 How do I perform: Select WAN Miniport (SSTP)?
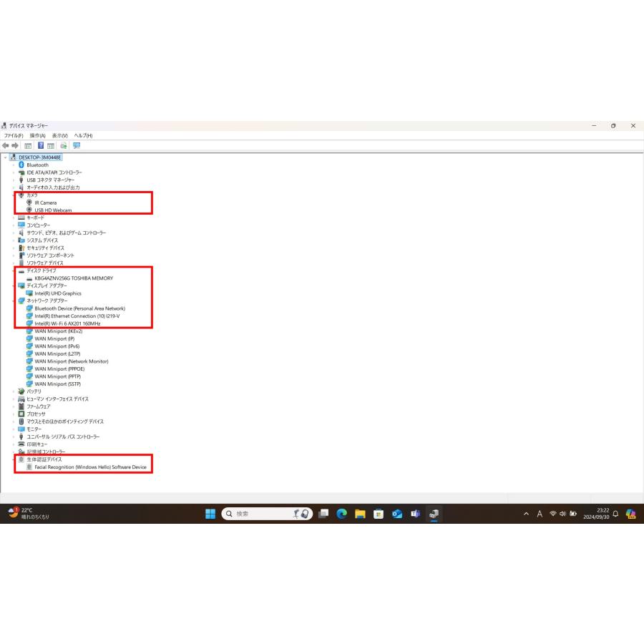click(57, 384)
